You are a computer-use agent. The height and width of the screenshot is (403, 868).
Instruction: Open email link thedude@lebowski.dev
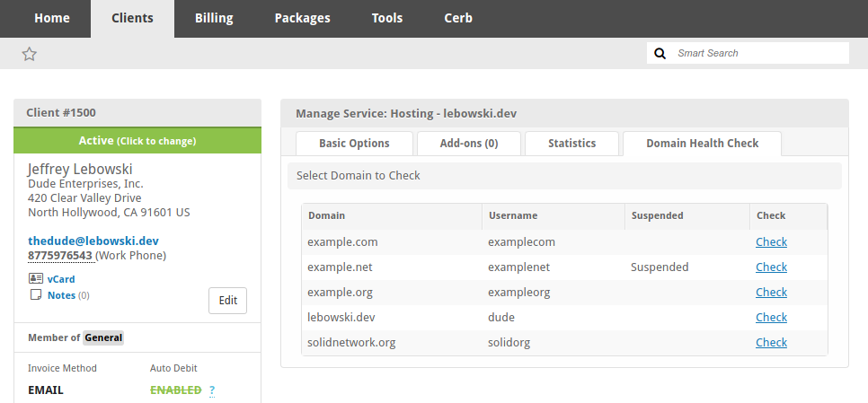[x=93, y=241]
